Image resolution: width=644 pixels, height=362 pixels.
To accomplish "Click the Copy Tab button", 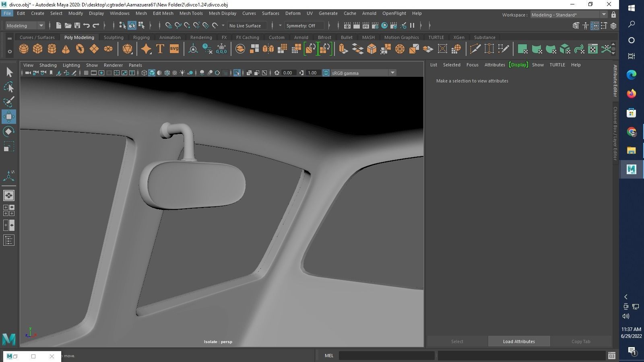I will click(x=581, y=341).
